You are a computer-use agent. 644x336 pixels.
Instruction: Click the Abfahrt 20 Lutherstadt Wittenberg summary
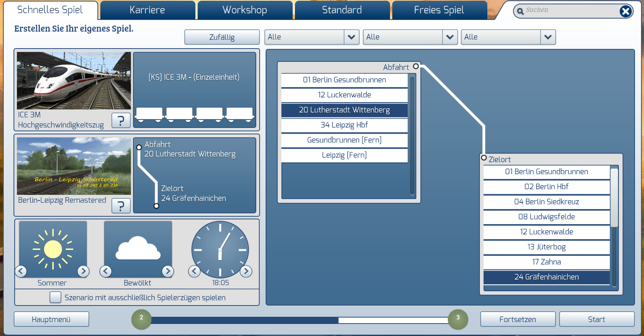tap(190, 149)
